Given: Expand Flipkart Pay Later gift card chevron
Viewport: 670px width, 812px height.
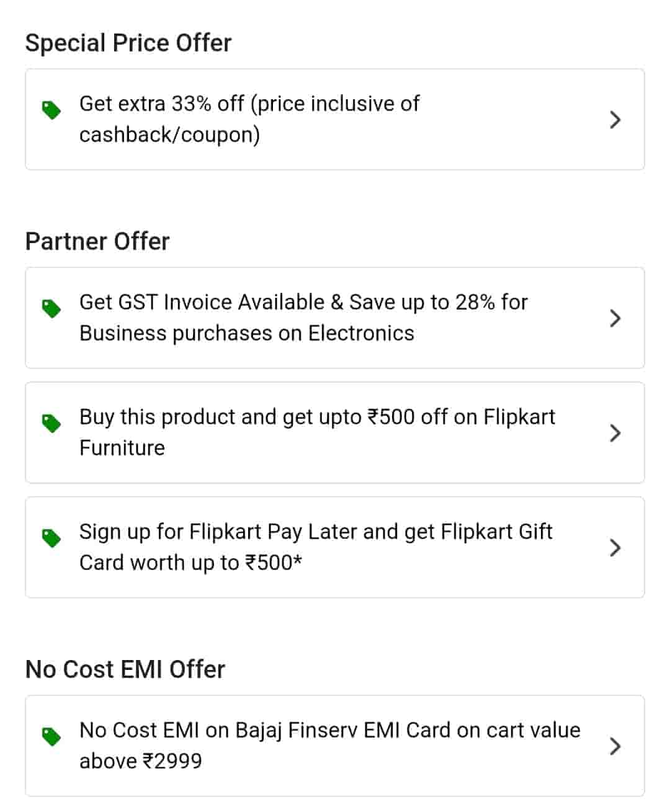Looking at the screenshot, I should click(x=615, y=548).
